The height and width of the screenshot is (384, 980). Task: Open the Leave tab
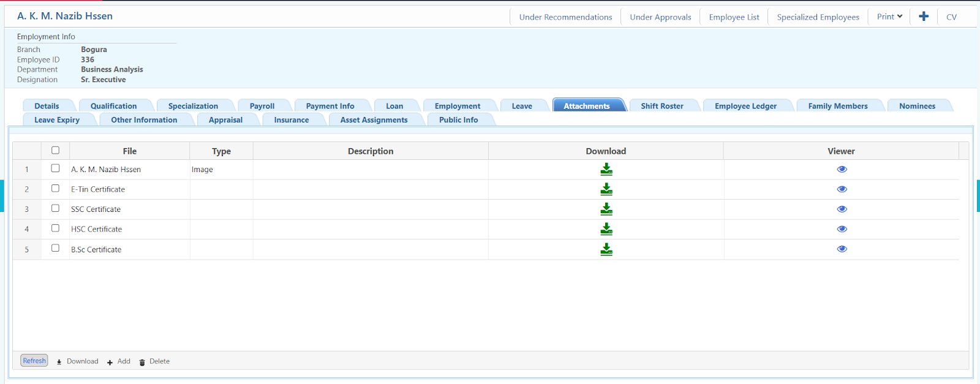pos(522,106)
